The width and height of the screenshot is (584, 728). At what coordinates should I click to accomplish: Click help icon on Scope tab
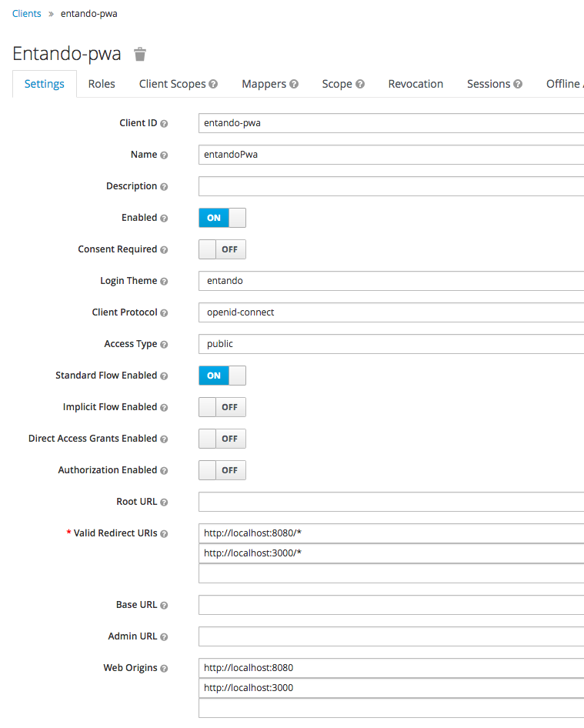[x=360, y=84]
